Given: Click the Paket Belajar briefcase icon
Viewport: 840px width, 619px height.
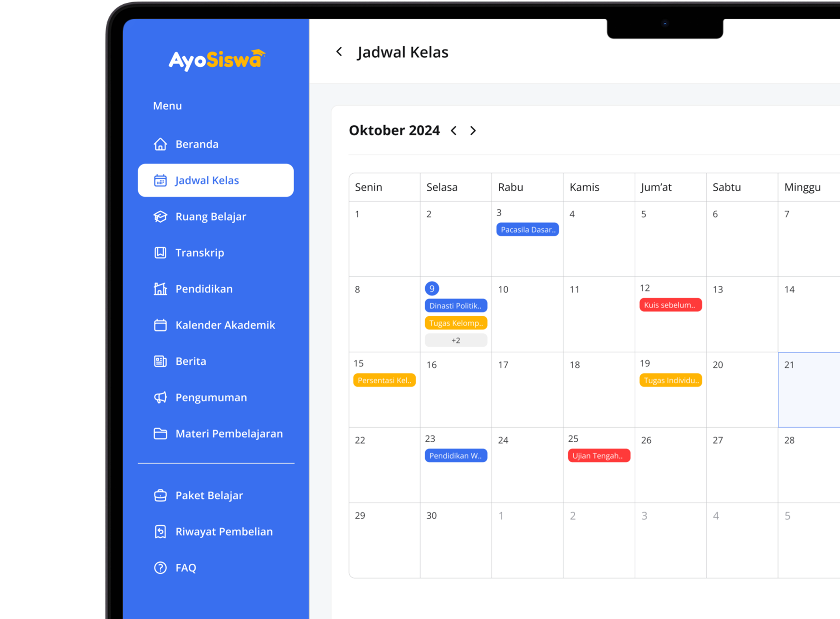Looking at the screenshot, I should click(160, 495).
